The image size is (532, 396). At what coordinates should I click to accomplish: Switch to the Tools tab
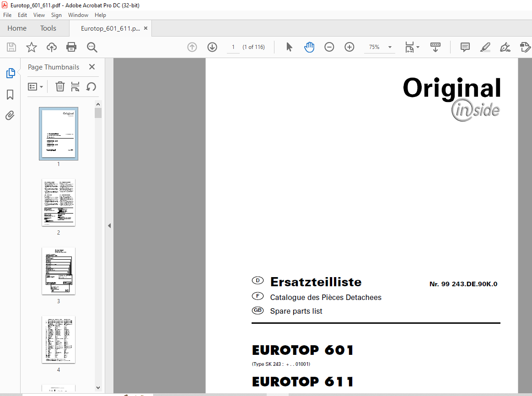coord(48,28)
